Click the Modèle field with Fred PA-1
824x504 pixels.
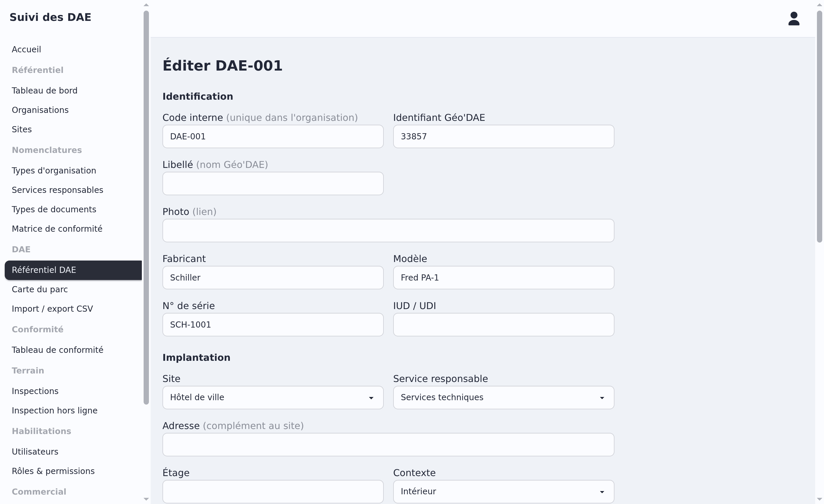(504, 278)
